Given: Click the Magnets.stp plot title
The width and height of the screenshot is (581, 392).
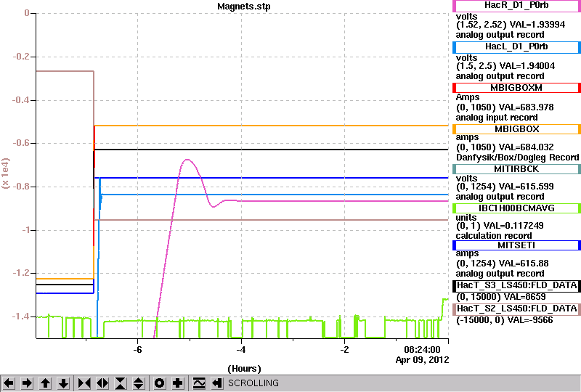Looking at the screenshot, I should (244, 7).
